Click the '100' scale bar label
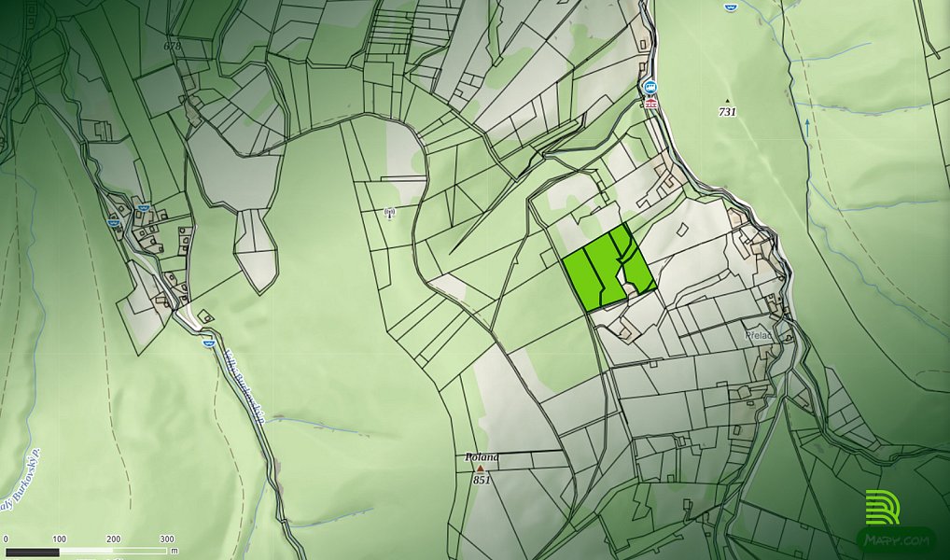Image resolution: width=950 pixels, height=560 pixels. click(60, 539)
